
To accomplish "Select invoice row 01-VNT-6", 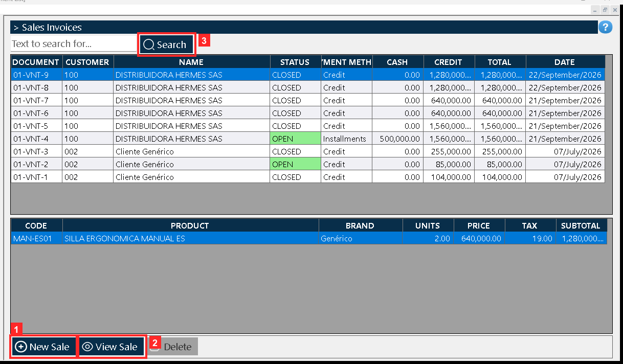I will point(307,113).
